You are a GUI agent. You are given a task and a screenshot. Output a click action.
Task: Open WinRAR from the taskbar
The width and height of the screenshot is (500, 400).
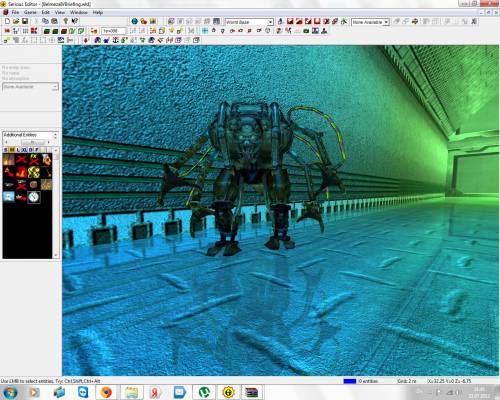pos(252,392)
